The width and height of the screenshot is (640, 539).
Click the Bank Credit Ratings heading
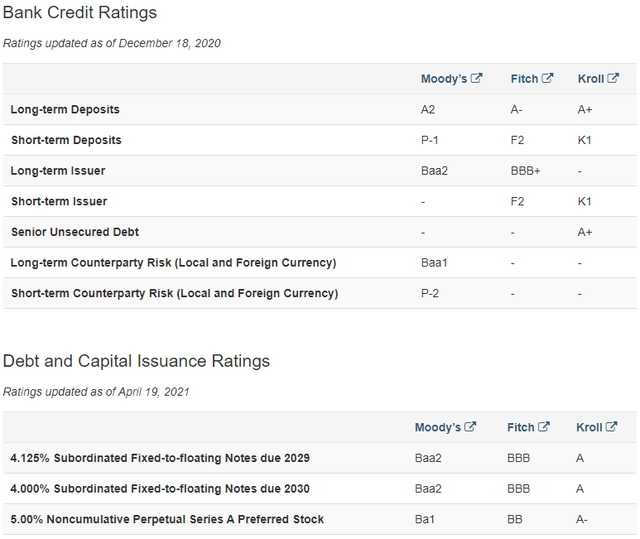point(80,13)
